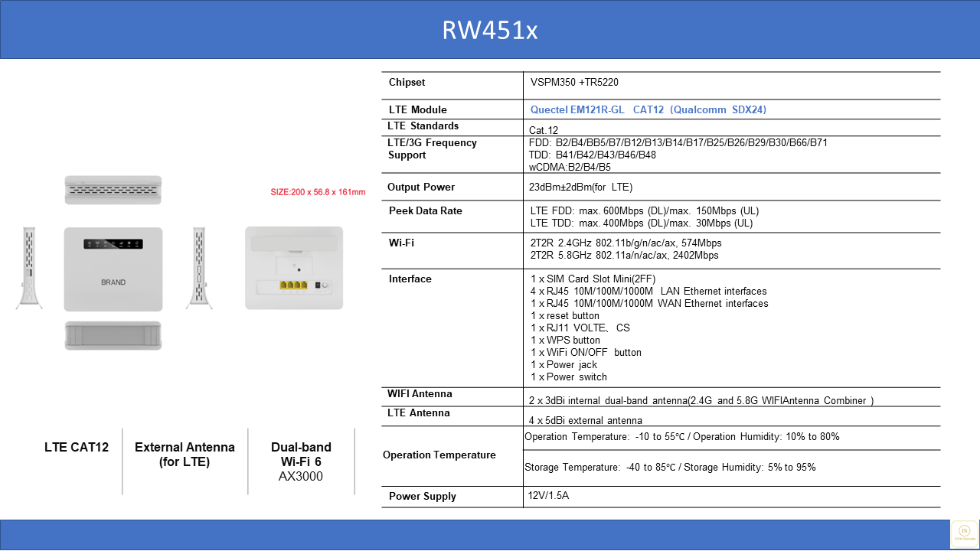Select the rear view router image with yellow ports

(x=294, y=268)
